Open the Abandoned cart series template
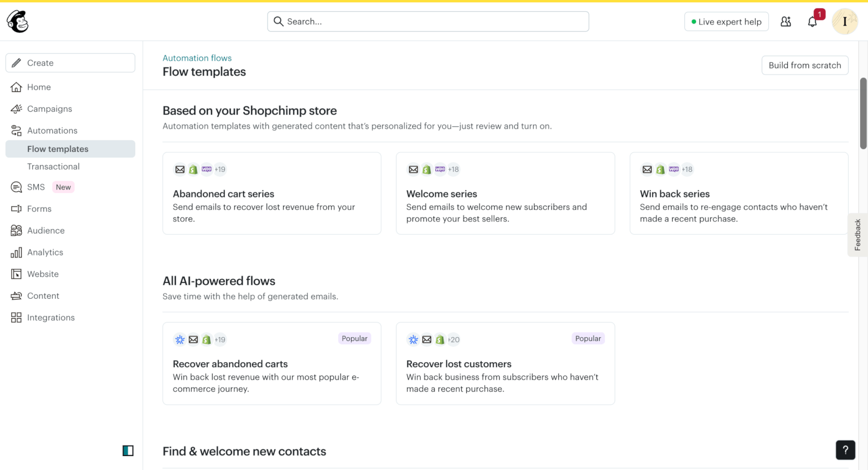This screenshot has width=868, height=470. pos(272,193)
